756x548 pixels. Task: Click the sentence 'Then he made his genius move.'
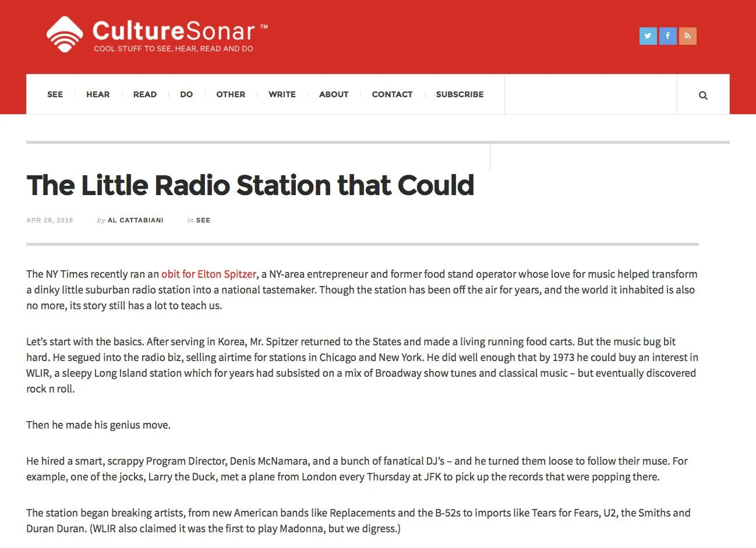tap(98, 425)
